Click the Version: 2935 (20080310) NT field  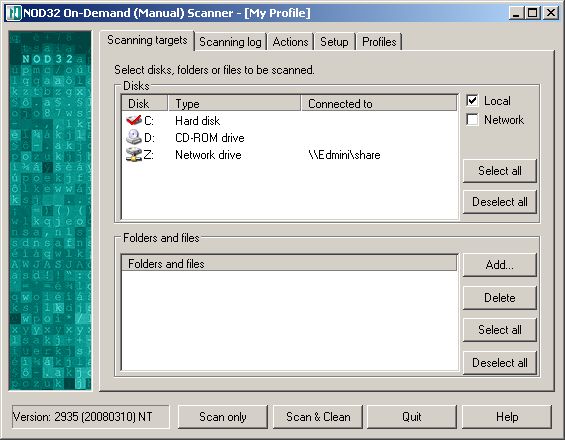pos(90,417)
